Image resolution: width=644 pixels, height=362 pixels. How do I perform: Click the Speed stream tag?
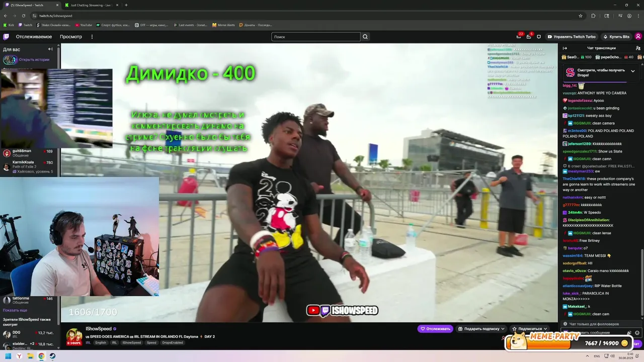tap(151, 342)
